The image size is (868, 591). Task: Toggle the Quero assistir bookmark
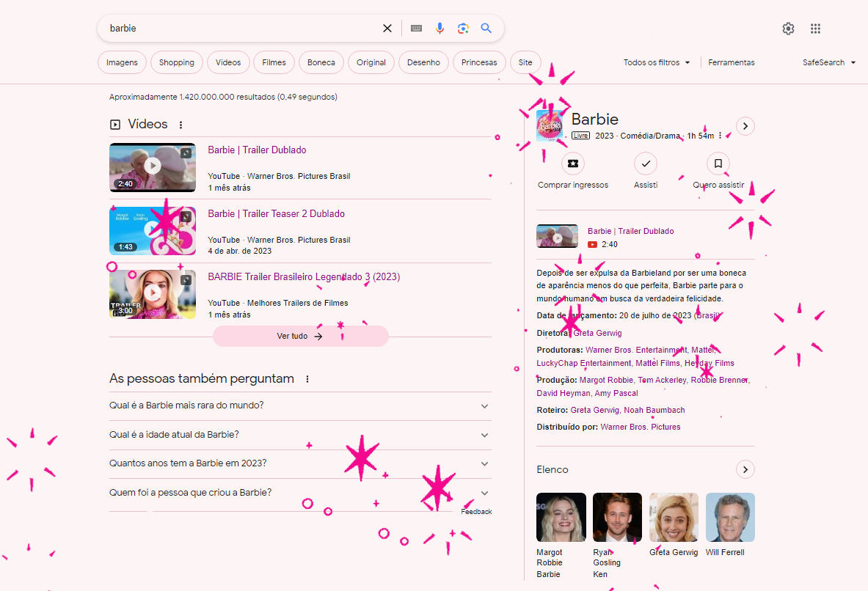coord(718,164)
